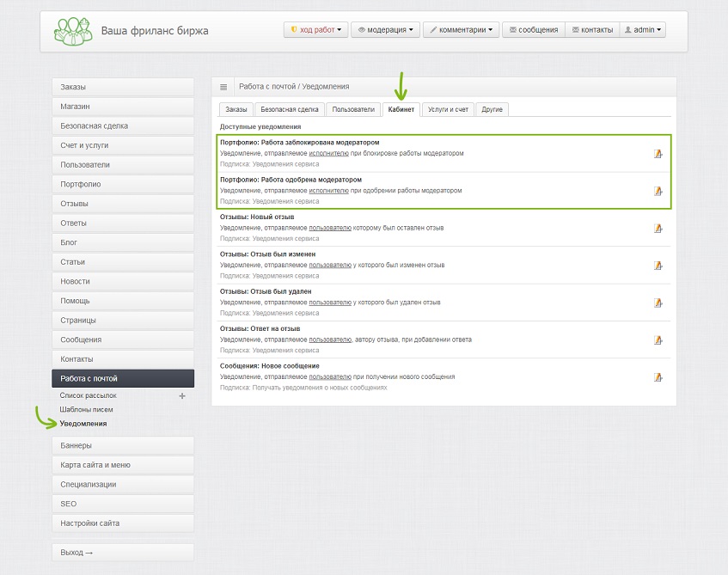
Task: Open 'Ответы' sidebar section
Action: 123,223
